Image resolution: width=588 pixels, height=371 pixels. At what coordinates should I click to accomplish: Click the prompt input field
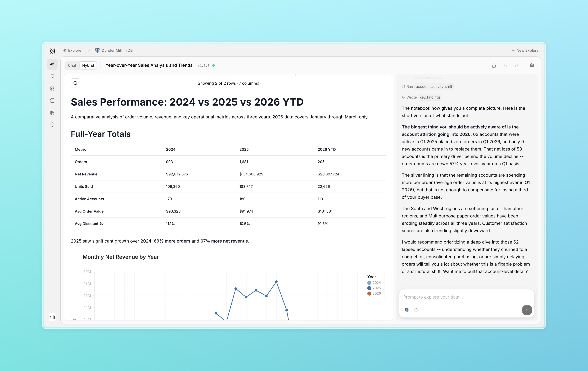point(467,297)
